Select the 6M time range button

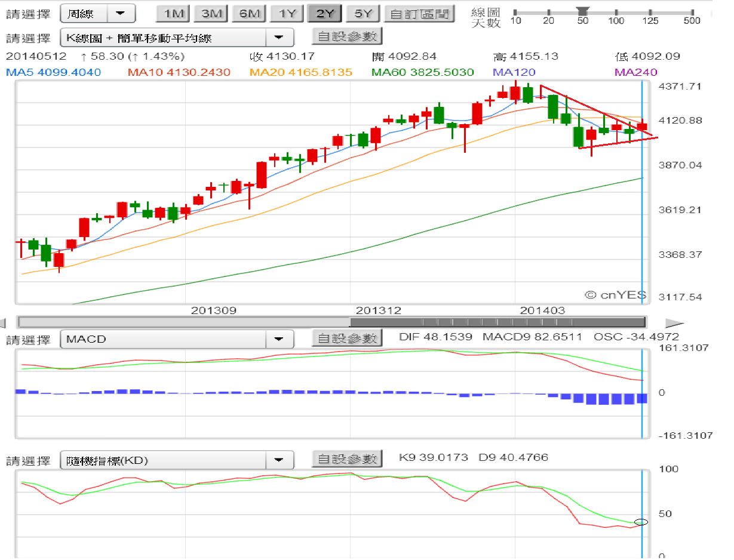[249, 14]
